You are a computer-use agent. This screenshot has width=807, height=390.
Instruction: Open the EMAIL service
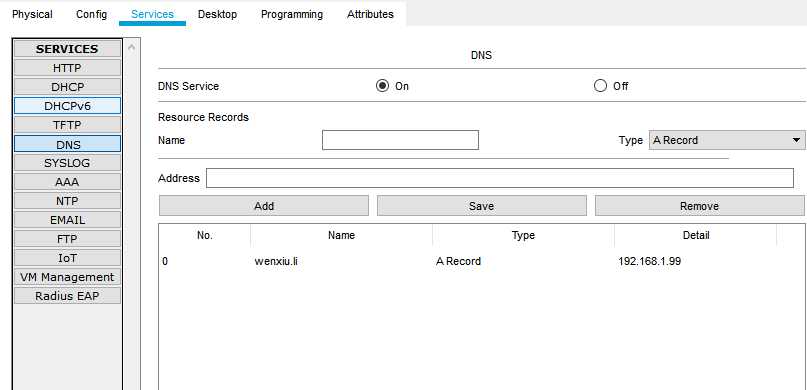(67, 220)
